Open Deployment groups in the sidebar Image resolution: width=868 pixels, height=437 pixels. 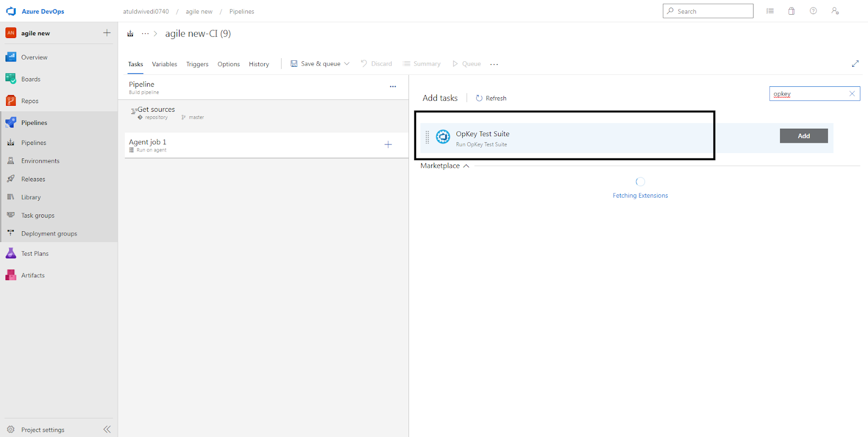49,233
